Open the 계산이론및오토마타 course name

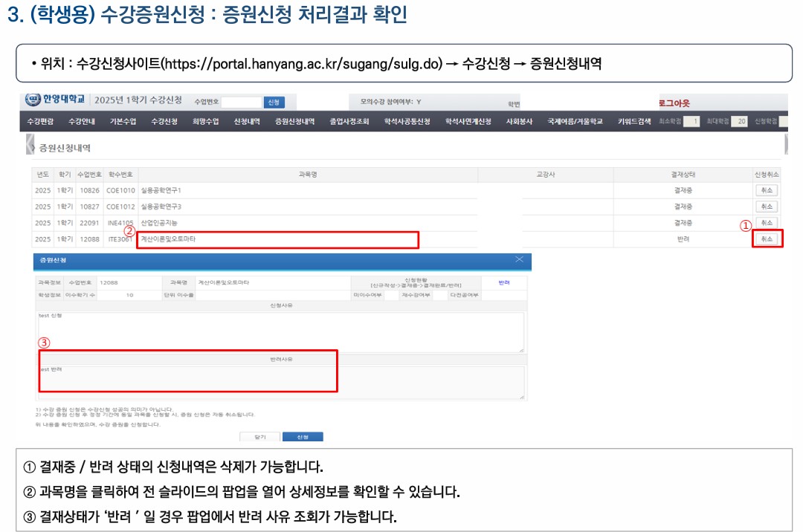click(168, 239)
